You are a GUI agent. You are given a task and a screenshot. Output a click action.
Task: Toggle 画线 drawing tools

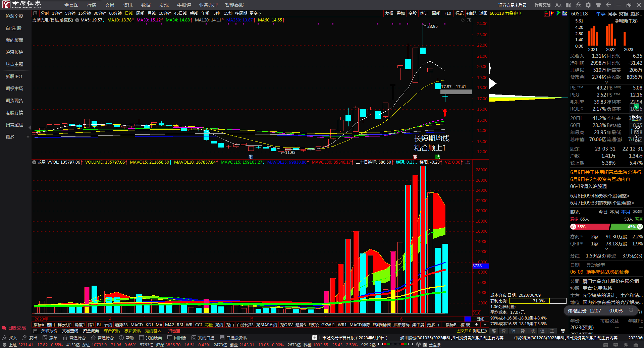click(x=436, y=13)
